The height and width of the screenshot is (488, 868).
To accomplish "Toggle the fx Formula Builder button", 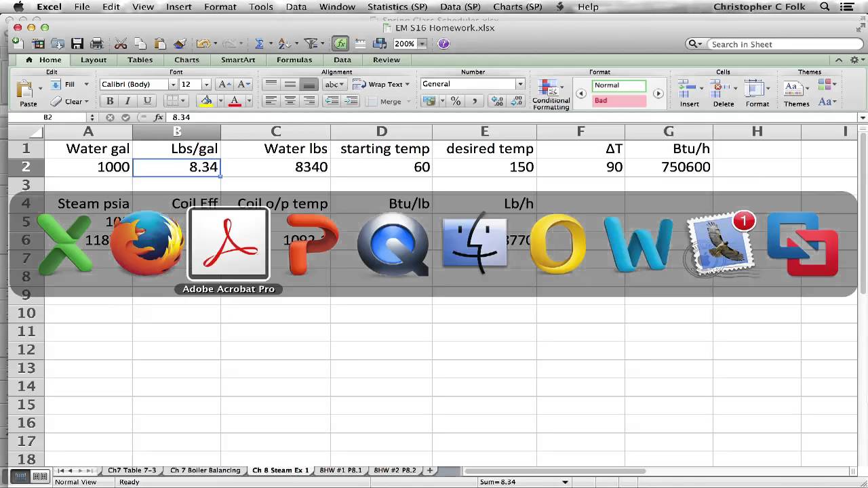I will [340, 44].
